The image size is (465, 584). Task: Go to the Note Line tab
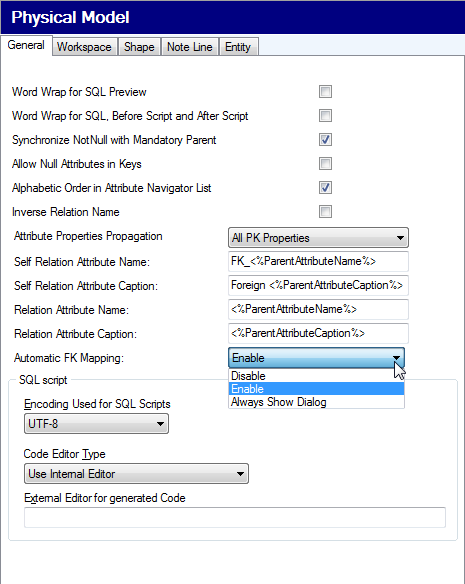click(x=190, y=47)
